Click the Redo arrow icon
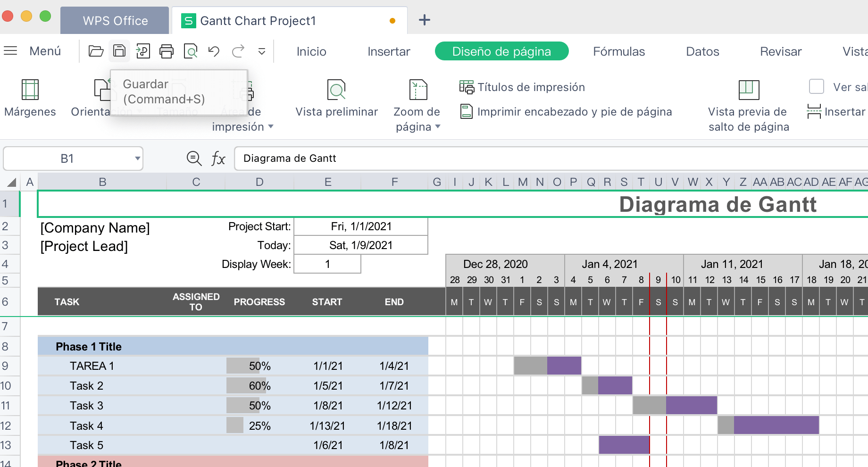The height and width of the screenshot is (467, 868). point(238,51)
